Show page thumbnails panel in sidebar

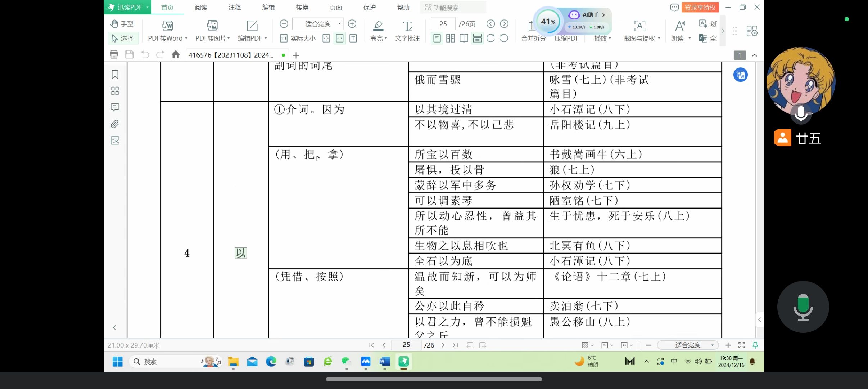[115, 91]
